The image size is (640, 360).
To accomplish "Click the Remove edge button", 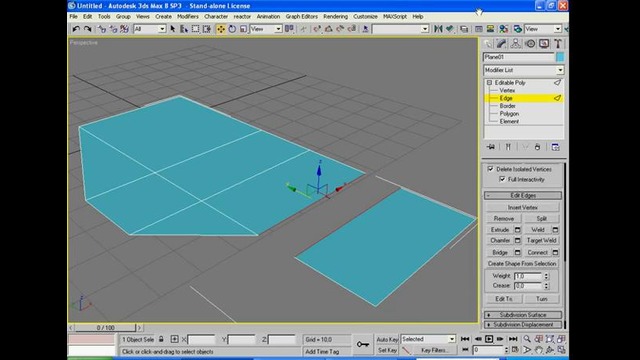I will click(504, 219).
